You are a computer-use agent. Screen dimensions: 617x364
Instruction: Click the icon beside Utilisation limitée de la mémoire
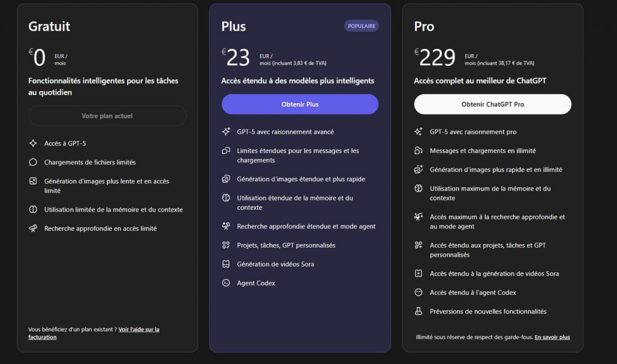click(x=33, y=210)
